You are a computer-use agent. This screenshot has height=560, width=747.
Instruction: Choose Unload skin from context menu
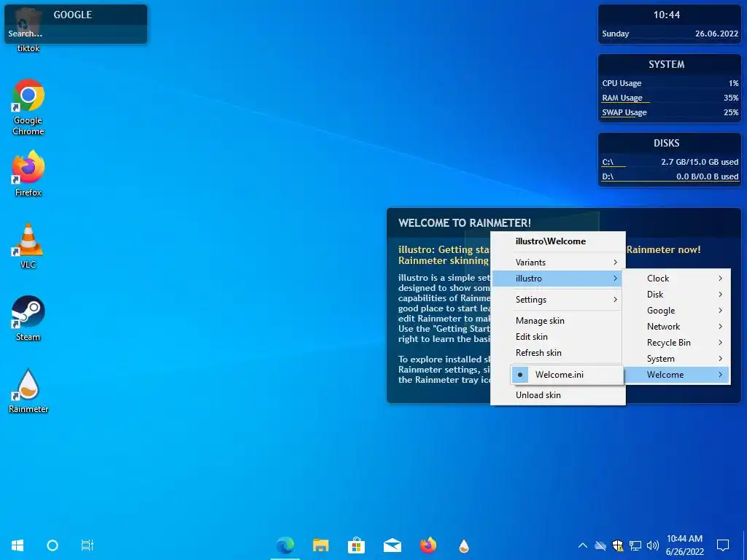(x=558, y=395)
